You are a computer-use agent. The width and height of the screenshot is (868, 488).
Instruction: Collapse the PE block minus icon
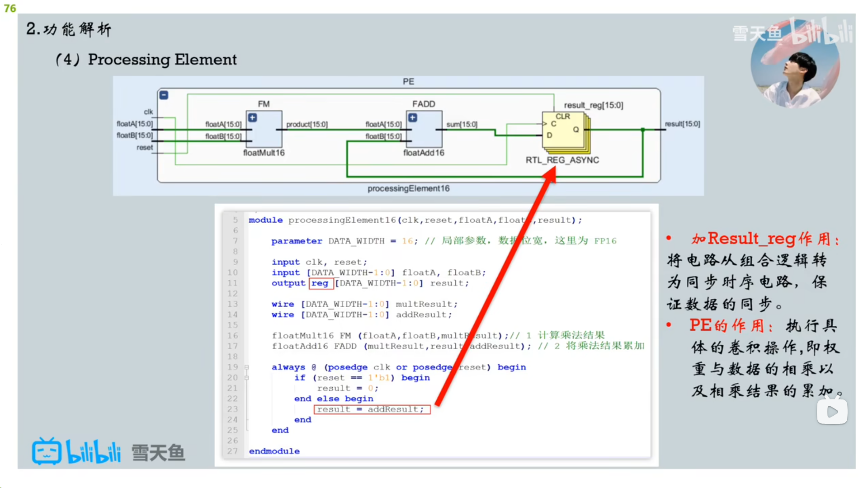[164, 95]
